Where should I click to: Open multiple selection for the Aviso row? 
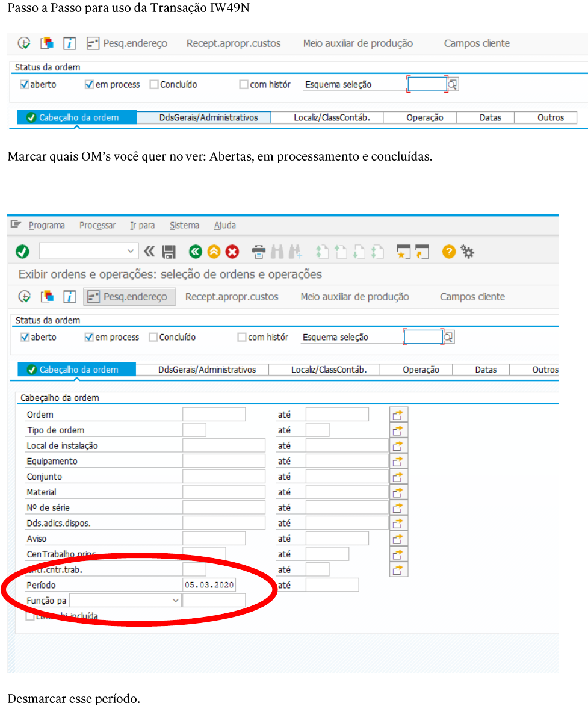tap(398, 539)
